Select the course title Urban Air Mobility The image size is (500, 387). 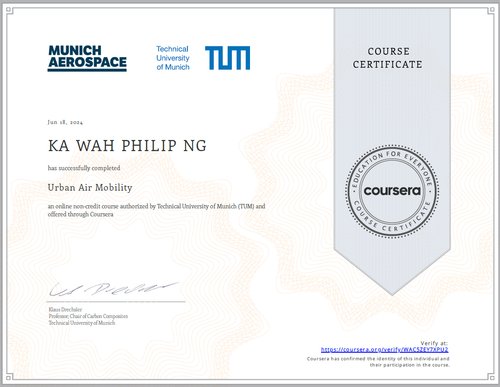90,188
